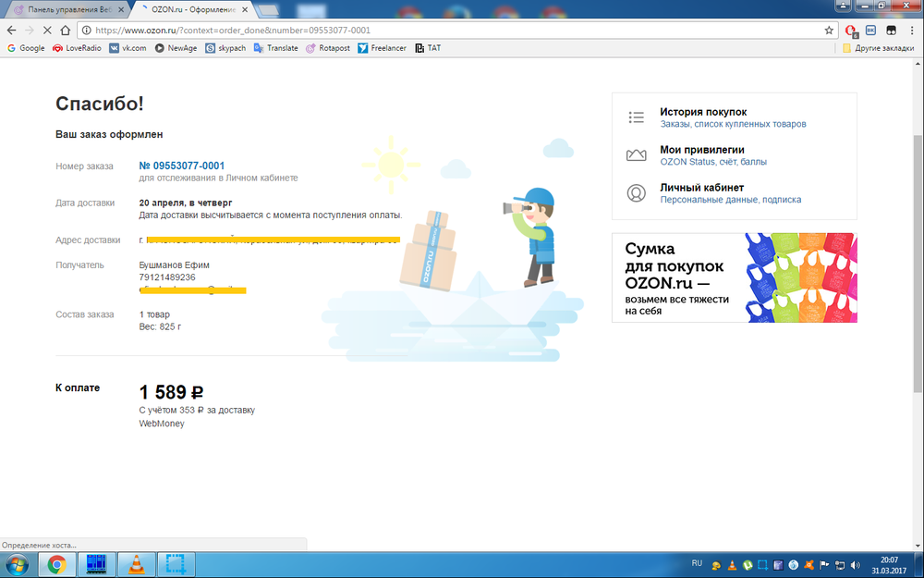Open История покупок section
The height and width of the screenshot is (578, 924).
pyautogui.click(x=703, y=112)
